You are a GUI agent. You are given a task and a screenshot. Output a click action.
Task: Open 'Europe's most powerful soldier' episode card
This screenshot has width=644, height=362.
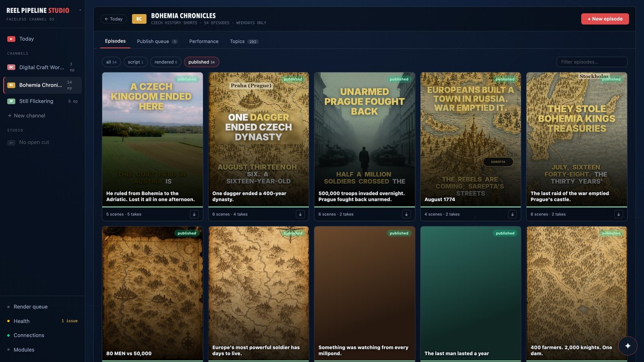click(x=258, y=294)
